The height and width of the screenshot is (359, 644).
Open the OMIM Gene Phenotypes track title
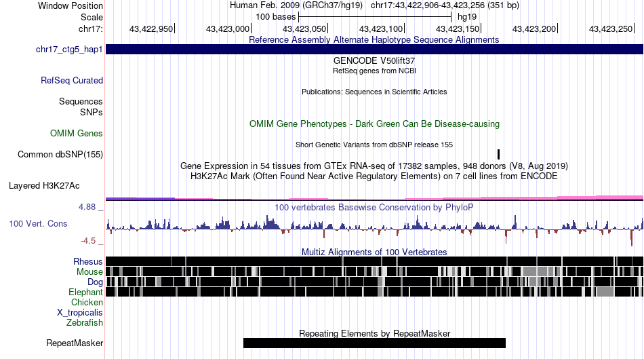tap(374, 124)
